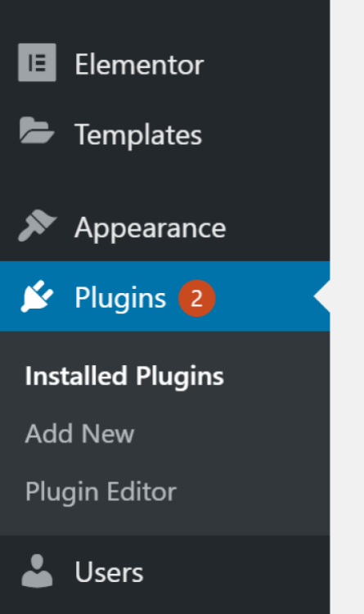Screen dimensions: 364x614
Task: Open the Elementor menu label
Action: [x=139, y=65]
